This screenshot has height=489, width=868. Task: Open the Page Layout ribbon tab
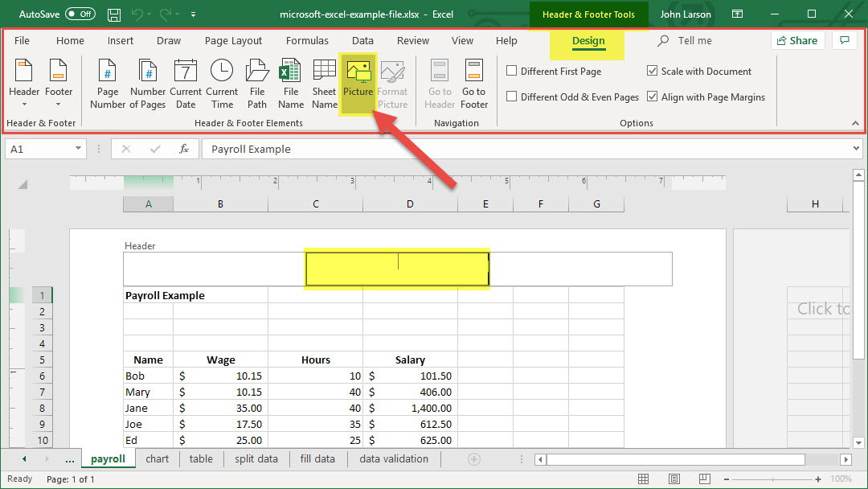pos(233,41)
